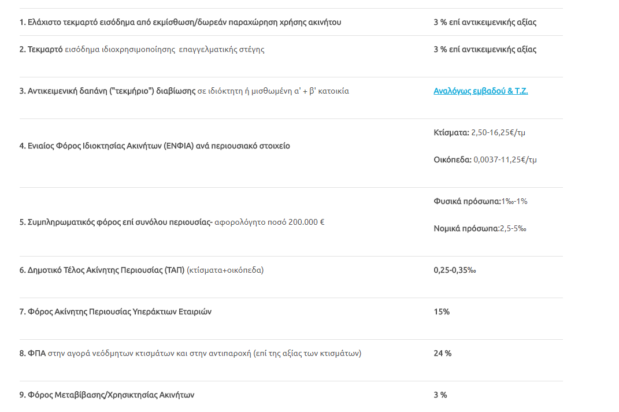Click the '0,25-0,35‰' ΤΑΠ rate
The width and height of the screenshot is (619, 412).
[456, 270]
